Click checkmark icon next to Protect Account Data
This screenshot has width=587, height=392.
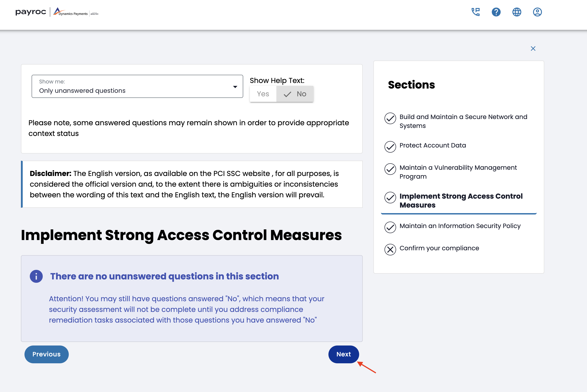tap(390, 147)
